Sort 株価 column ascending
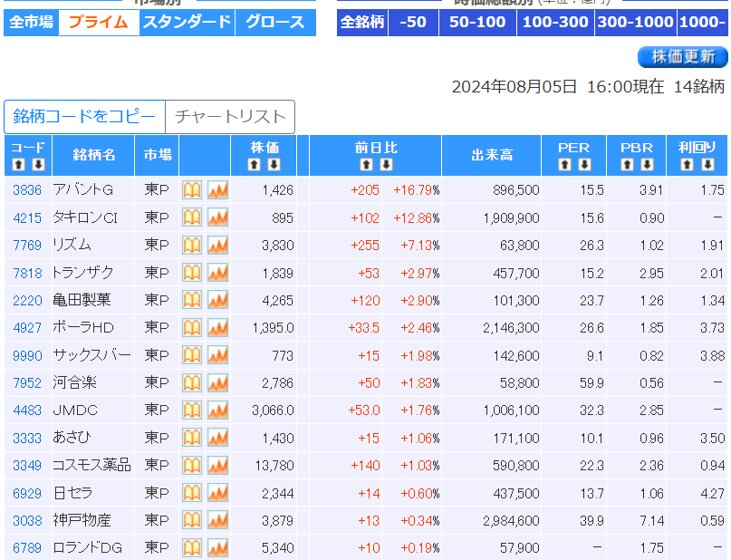The width and height of the screenshot is (731, 560). click(x=254, y=165)
